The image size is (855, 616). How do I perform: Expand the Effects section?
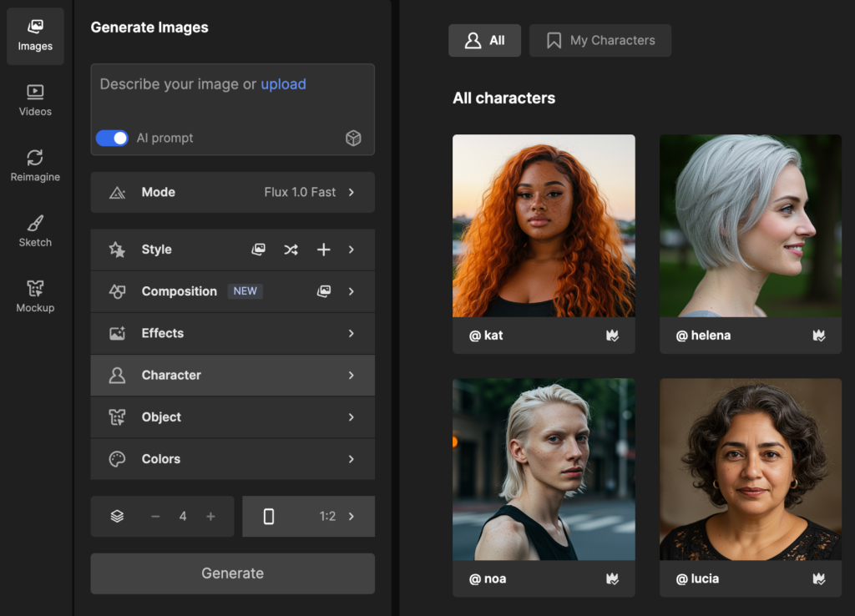click(232, 333)
